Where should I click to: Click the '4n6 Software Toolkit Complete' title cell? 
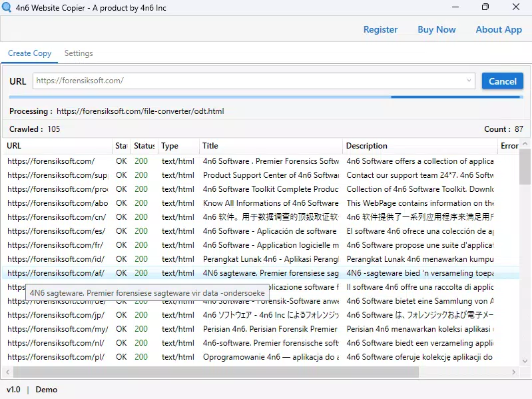point(271,189)
